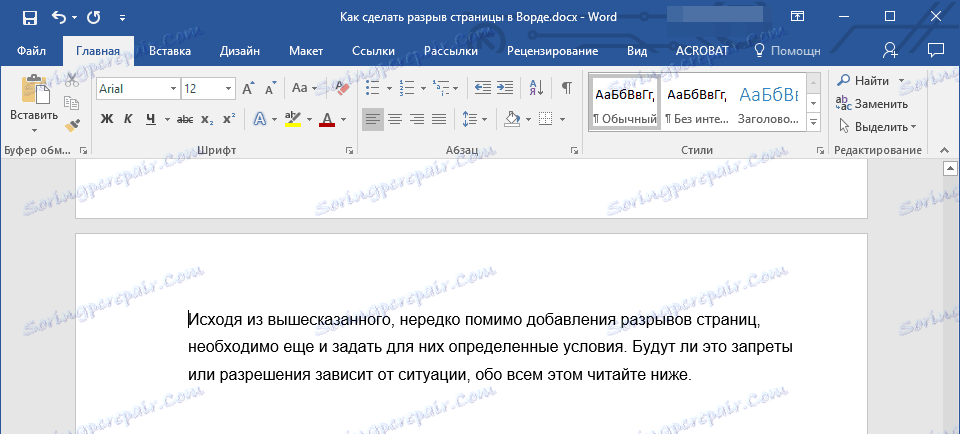Expand the styles gallery more arrow

814,123
